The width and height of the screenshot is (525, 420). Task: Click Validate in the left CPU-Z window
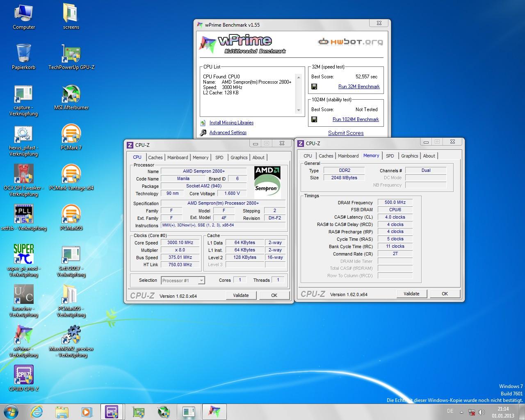tap(241, 295)
